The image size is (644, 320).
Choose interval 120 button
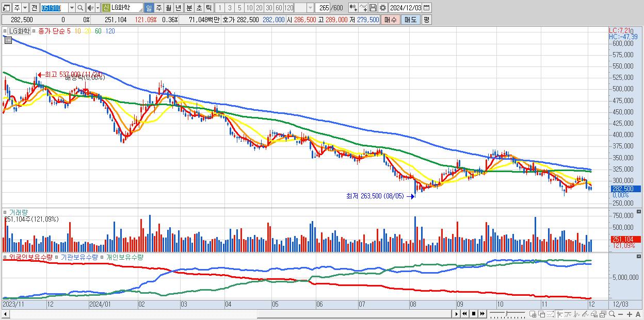(288, 8)
